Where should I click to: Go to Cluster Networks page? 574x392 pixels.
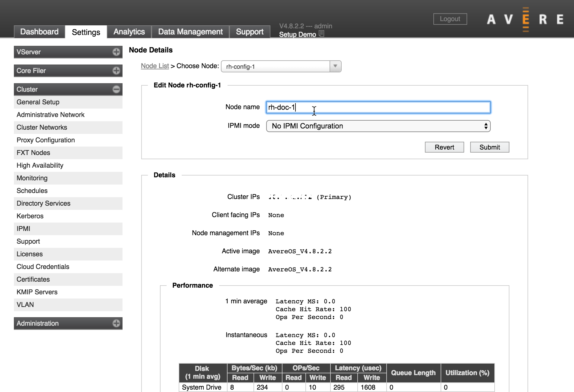tap(68, 128)
